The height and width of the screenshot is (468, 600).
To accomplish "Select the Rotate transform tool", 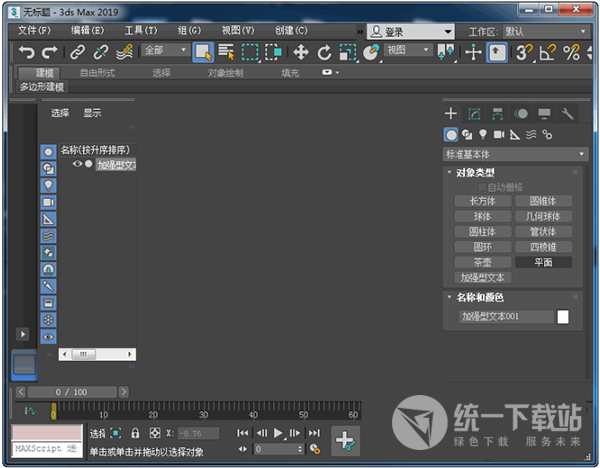I will tap(324, 52).
